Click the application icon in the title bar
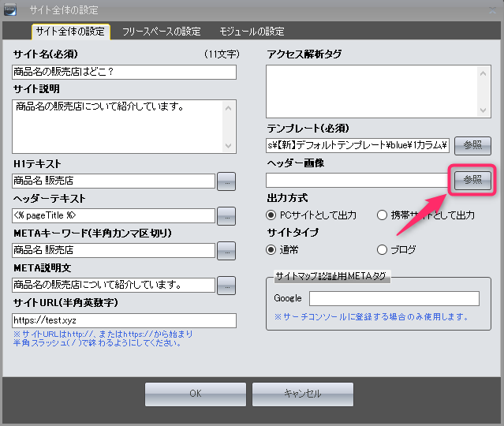The width and height of the screenshot is (504, 426). pos(10,9)
